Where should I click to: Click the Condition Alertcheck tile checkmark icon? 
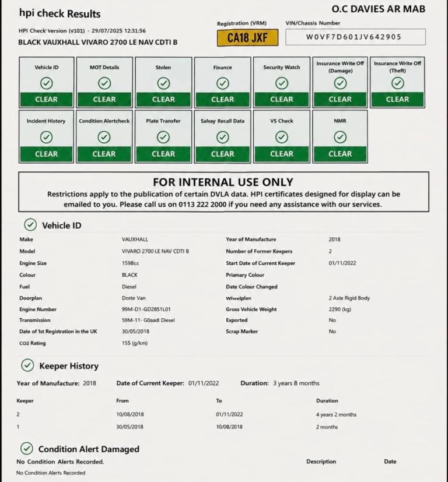(x=104, y=137)
